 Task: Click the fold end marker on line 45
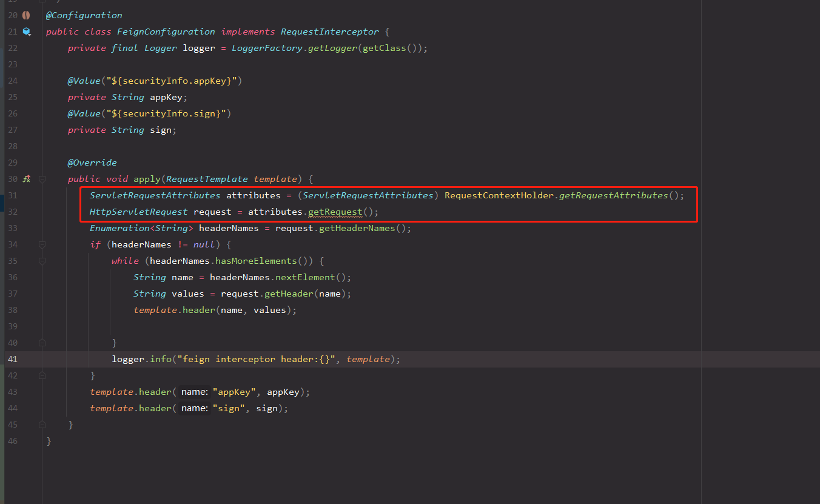pos(42,425)
